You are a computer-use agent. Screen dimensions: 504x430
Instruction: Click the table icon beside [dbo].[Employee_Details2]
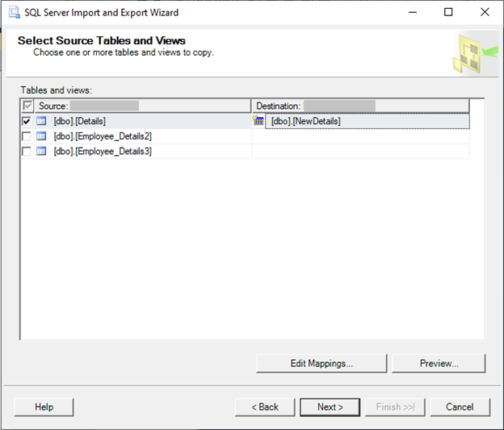41,136
